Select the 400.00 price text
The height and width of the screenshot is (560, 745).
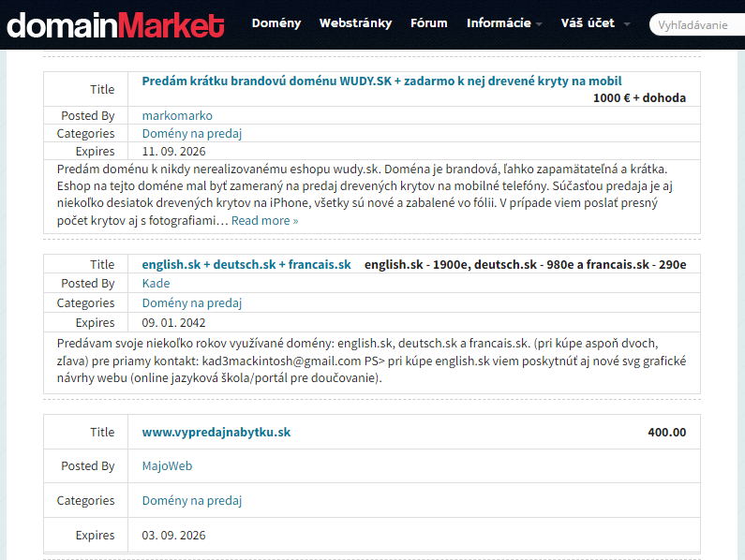(667, 433)
